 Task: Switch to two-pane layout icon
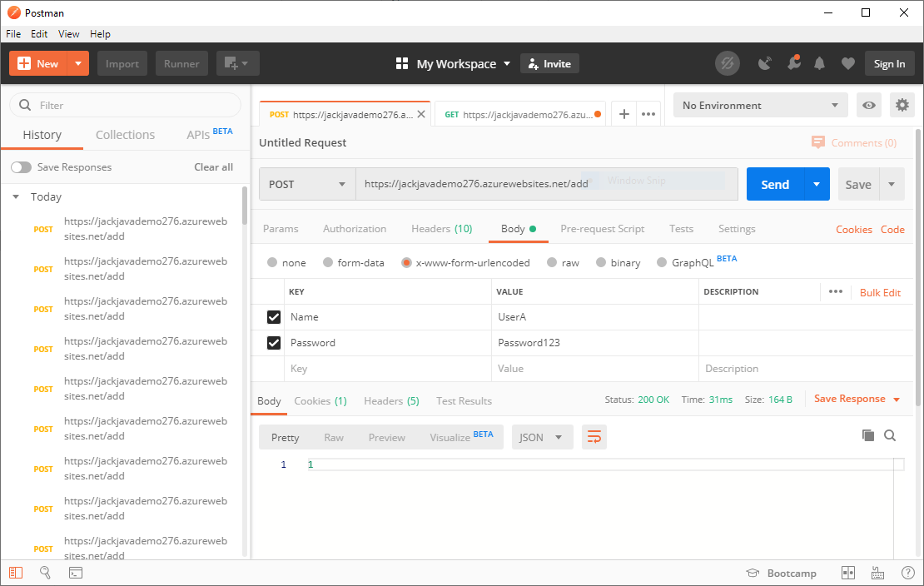click(x=847, y=573)
